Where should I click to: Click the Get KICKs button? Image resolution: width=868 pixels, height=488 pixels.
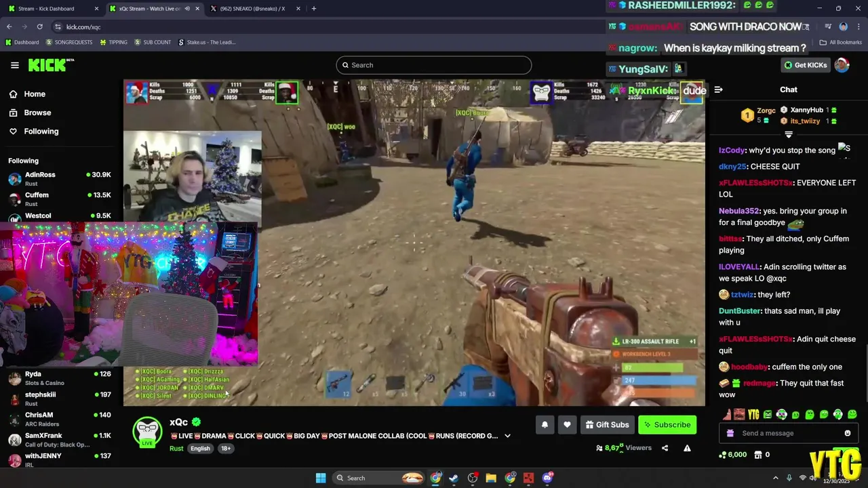[806, 65]
